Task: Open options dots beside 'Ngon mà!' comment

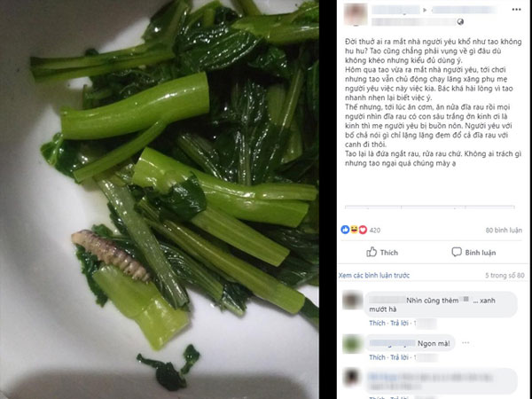Action: click(x=465, y=343)
